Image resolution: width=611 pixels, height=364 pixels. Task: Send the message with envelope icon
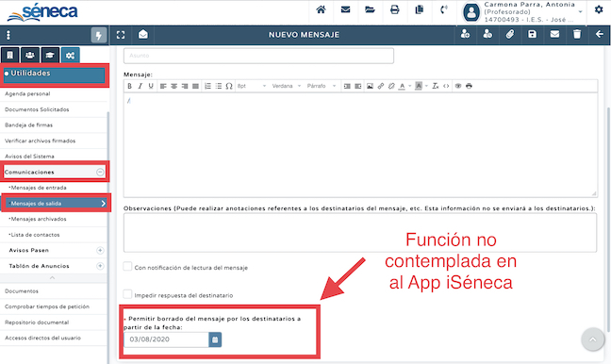click(554, 34)
